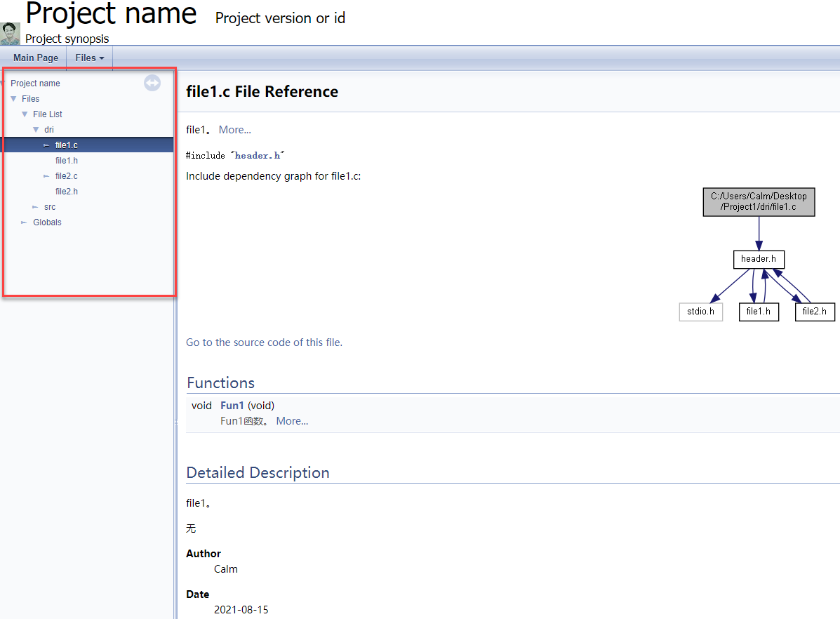Click the file2.h node in the graph
The image size is (840, 619).
pyautogui.click(x=815, y=312)
